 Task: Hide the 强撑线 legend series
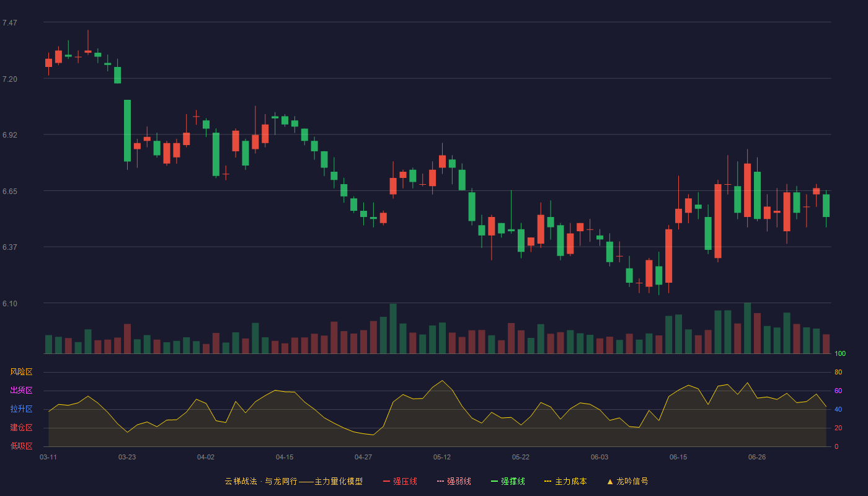click(508, 481)
